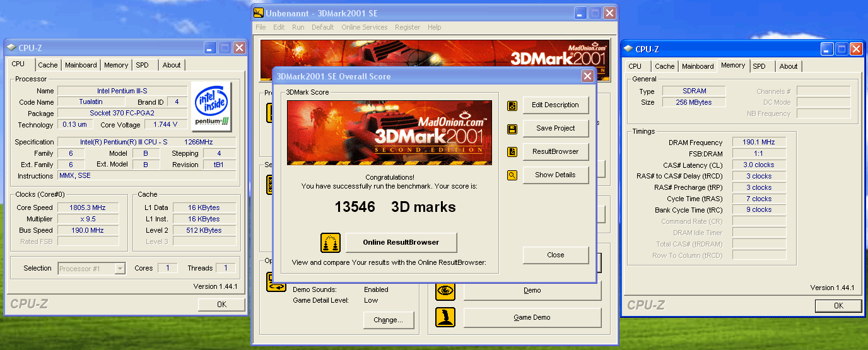Image resolution: width=868 pixels, height=350 pixels.
Task: Click the Level 2 cache 512 KBytes field
Action: tap(204, 231)
